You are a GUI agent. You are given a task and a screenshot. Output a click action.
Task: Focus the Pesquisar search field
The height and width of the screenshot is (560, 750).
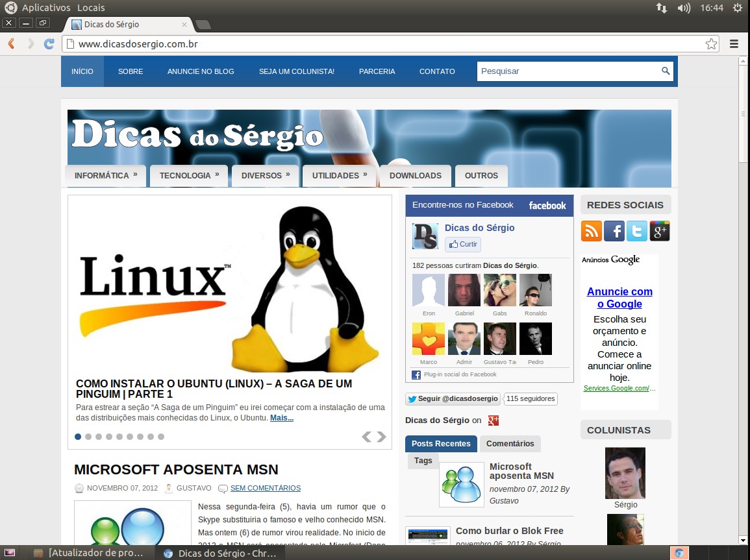tap(568, 71)
